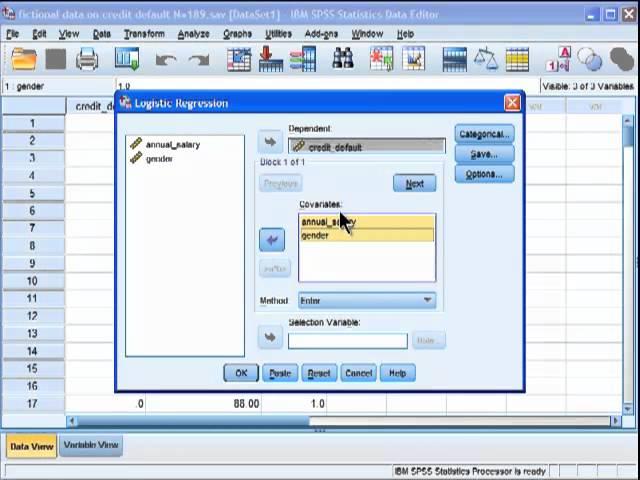Click the Paste button
The image size is (640, 480).
pyautogui.click(x=280, y=373)
